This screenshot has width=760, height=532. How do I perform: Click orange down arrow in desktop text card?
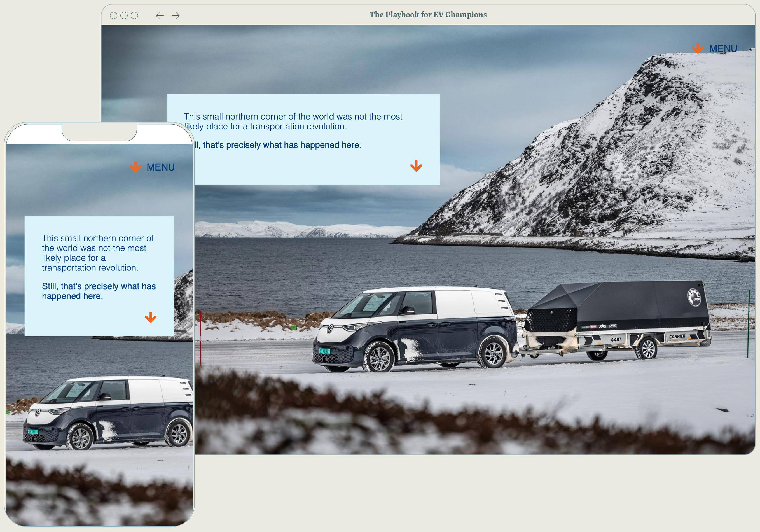click(416, 166)
